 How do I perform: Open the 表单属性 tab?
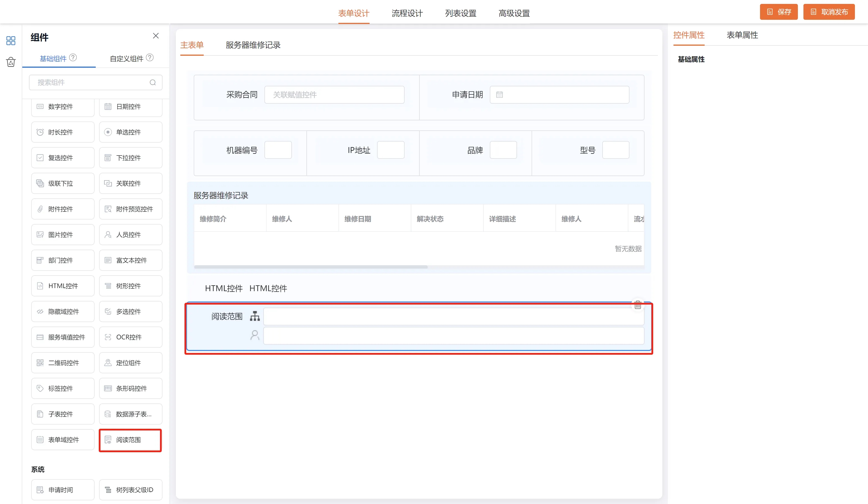[x=742, y=35]
